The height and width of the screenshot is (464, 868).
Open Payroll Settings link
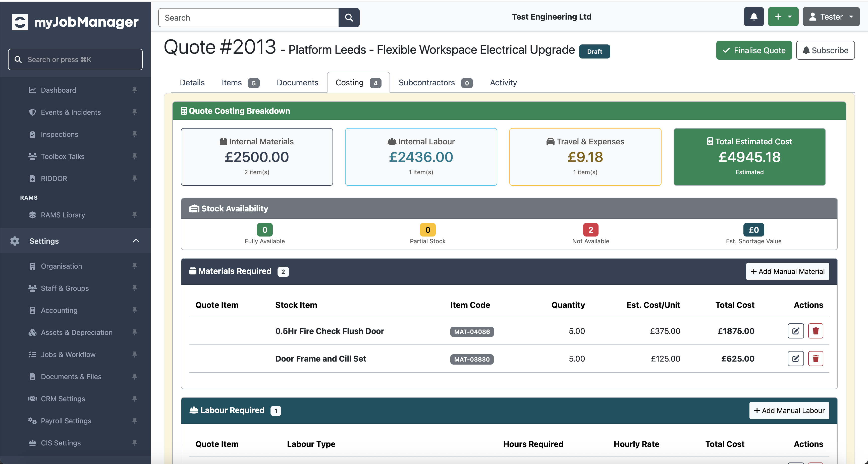click(66, 421)
